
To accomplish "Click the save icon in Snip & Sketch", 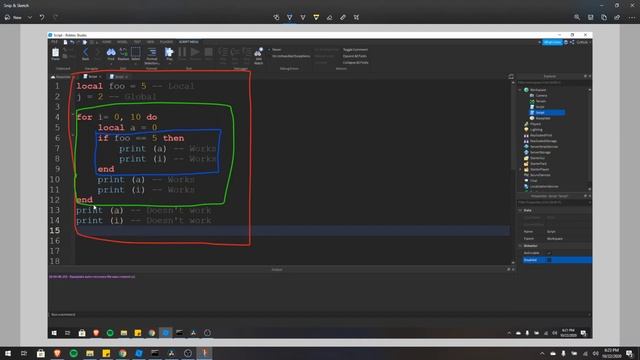I will click(590, 17).
